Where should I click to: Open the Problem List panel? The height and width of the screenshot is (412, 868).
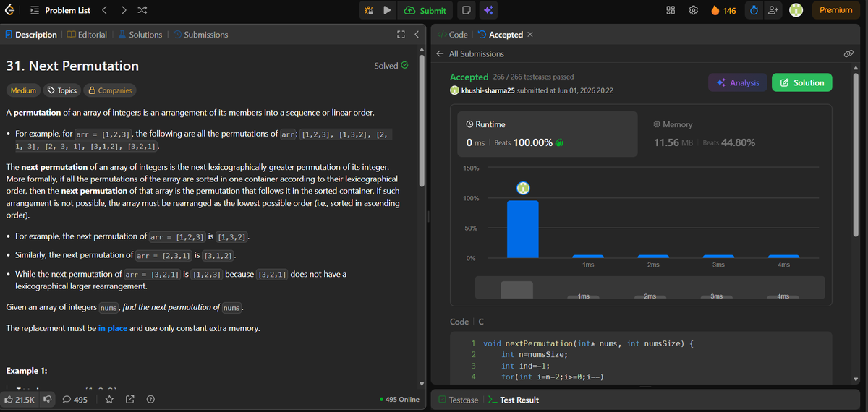(x=61, y=10)
